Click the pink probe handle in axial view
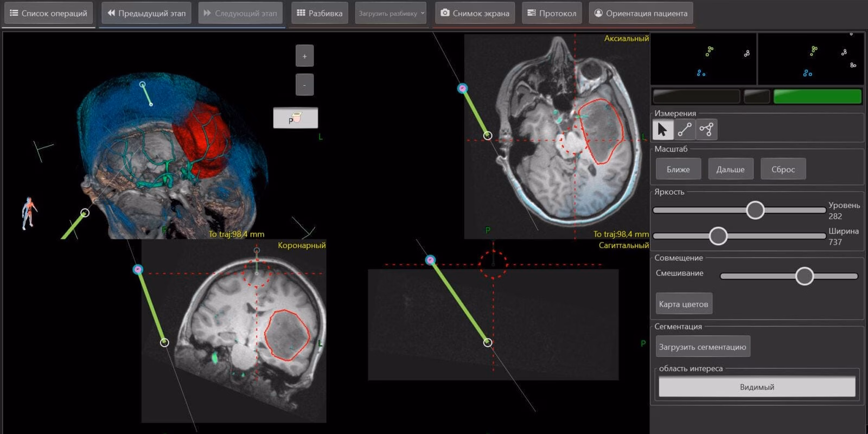The height and width of the screenshot is (434, 868). click(462, 88)
